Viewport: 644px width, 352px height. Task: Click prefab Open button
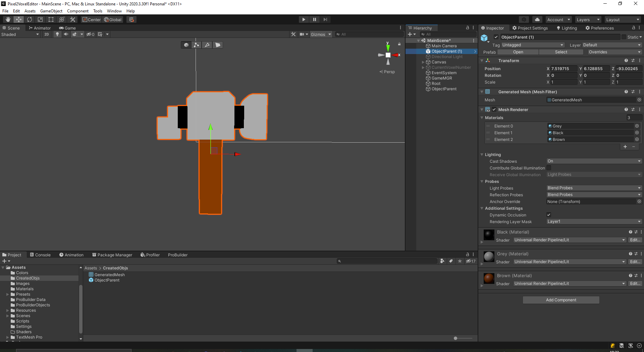pos(518,52)
